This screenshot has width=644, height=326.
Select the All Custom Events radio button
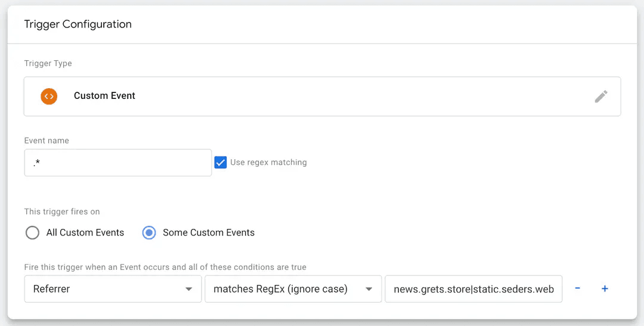(x=32, y=233)
